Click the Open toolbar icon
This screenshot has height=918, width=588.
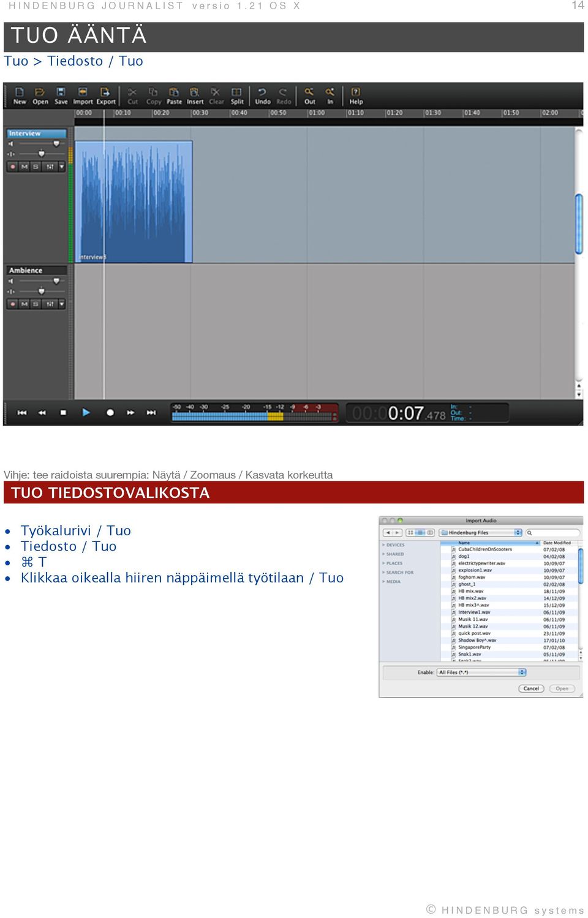[x=40, y=96]
